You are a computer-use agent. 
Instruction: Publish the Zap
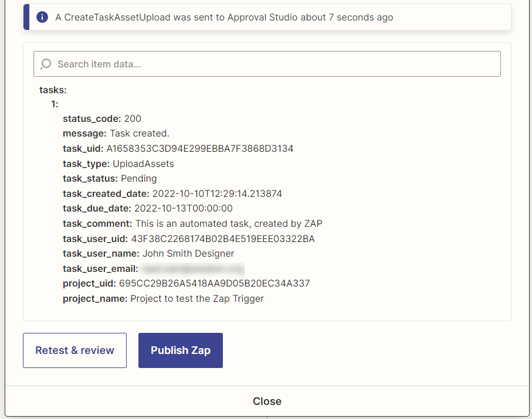[180, 350]
